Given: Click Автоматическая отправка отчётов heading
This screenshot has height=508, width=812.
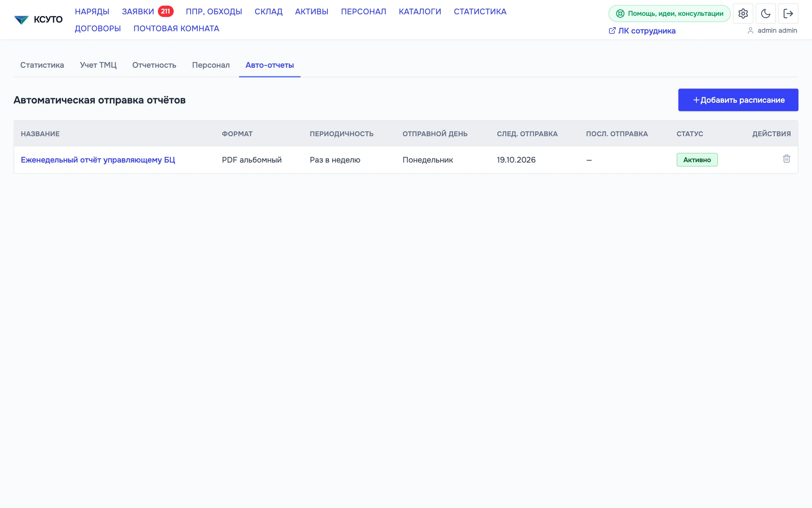Looking at the screenshot, I should 100,100.
